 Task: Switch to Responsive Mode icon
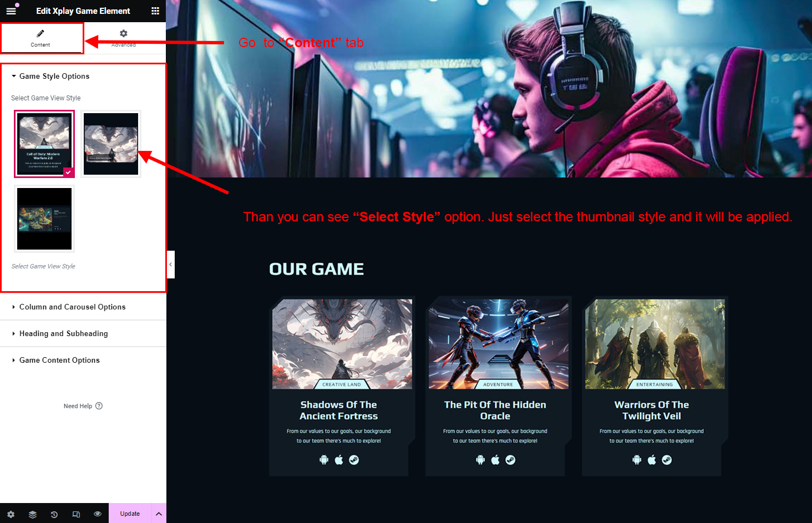[x=76, y=514]
